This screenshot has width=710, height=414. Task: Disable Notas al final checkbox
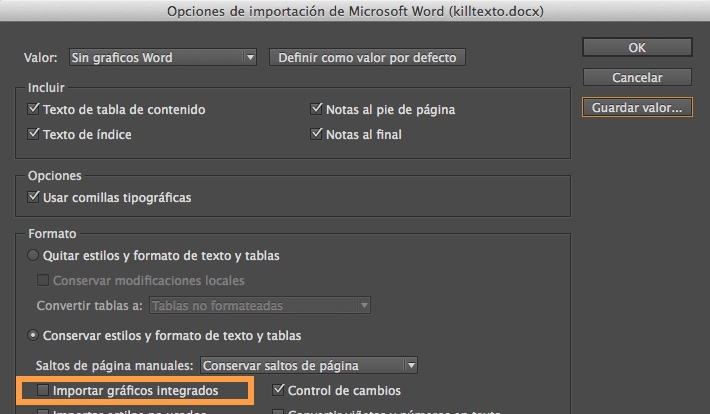tap(316, 134)
